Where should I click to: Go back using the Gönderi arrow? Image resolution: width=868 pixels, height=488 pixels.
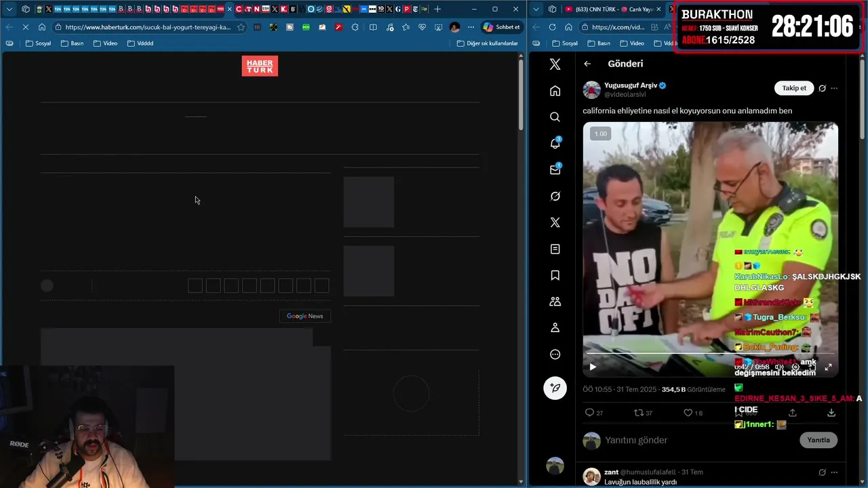coord(587,64)
